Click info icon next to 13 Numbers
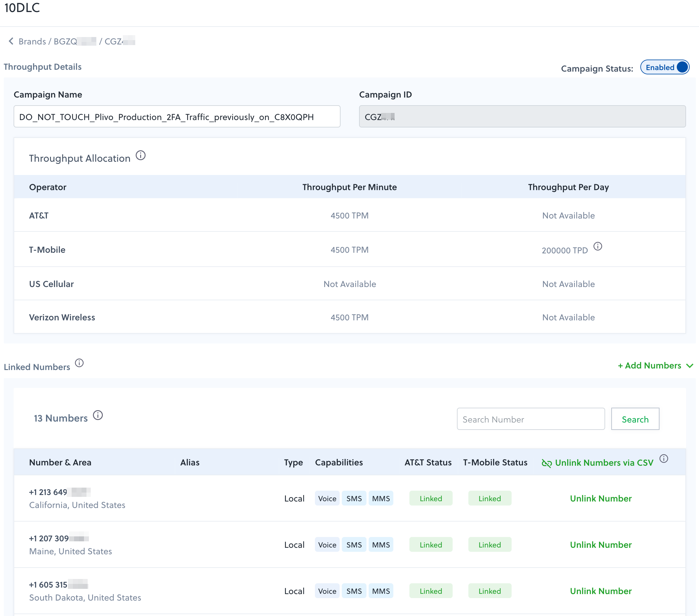The width and height of the screenshot is (699, 616). click(x=98, y=415)
